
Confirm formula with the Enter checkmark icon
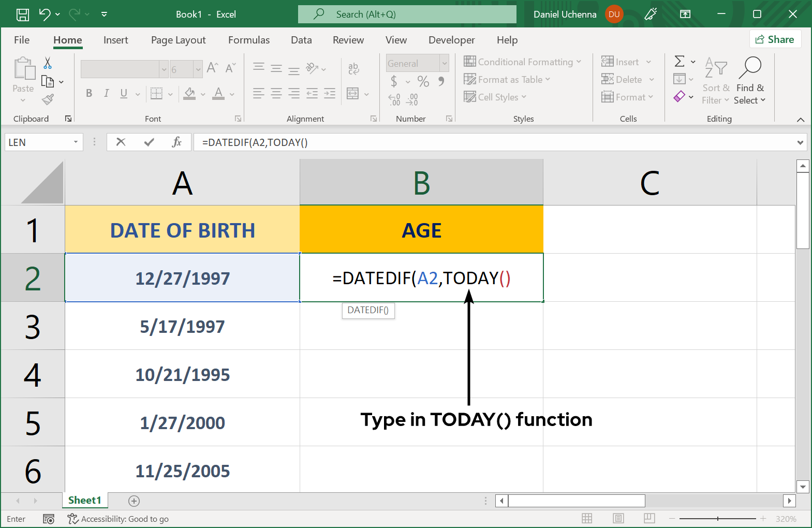click(149, 142)
